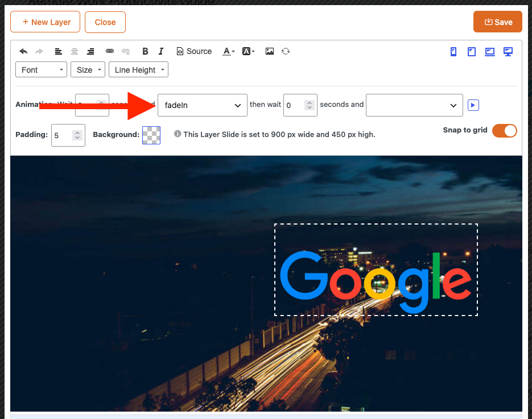Adjust the Padding stepper arrows
Viewport: 532px width, 419px height.
pyautogui.click(x=77, y=135)
